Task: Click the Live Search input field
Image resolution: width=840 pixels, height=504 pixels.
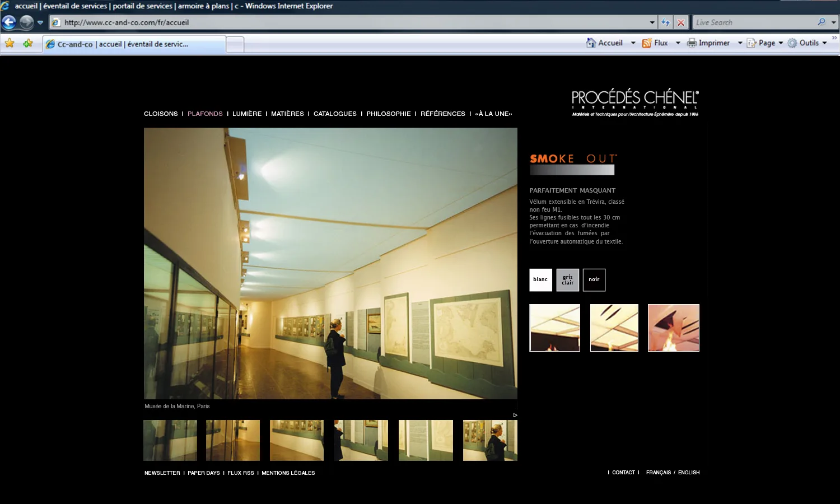Action: (755, 22)
